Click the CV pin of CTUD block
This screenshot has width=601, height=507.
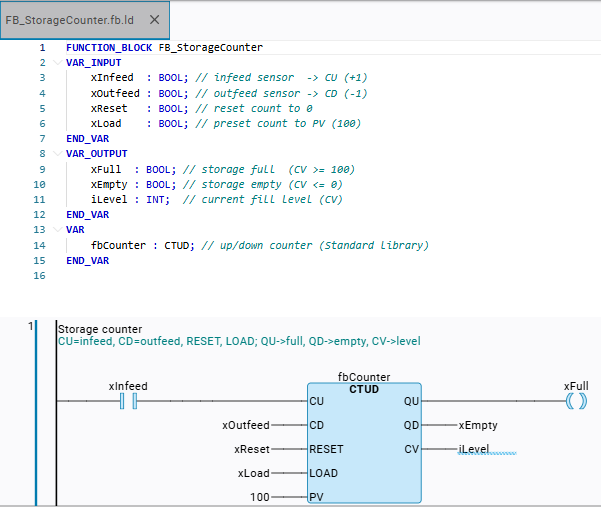[x=412, y=449]
